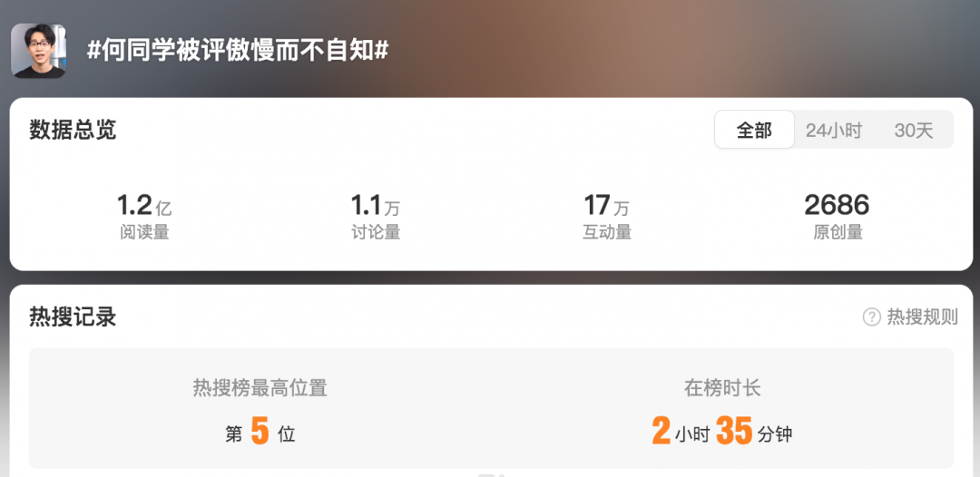This screenshot has height=477, width=980.
Task: Click the 2小时35分钟 duration value
Action: [x=722, y=432]
